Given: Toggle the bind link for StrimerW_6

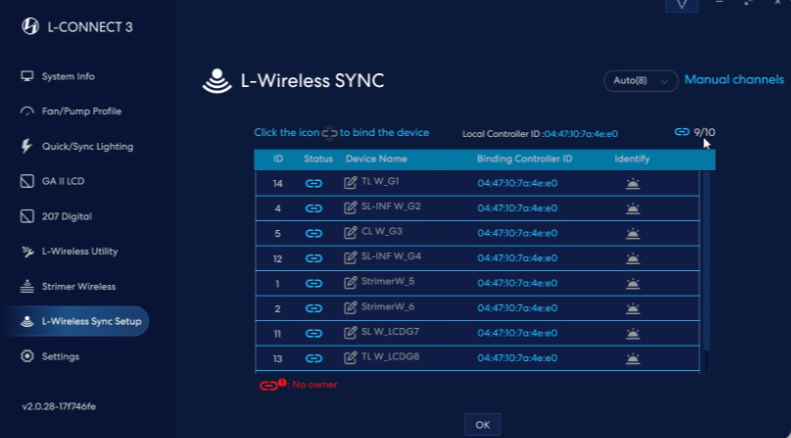Looking at the screenshot, I should 314,308.
